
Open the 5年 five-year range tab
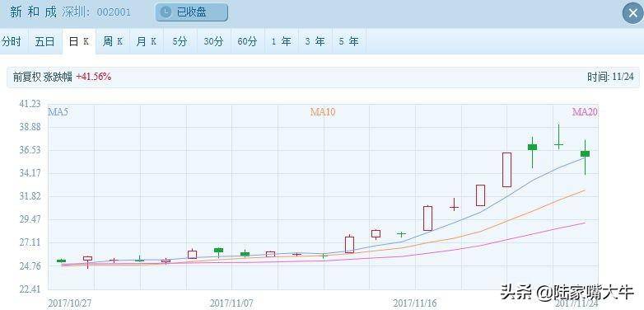tap(348, 41)
